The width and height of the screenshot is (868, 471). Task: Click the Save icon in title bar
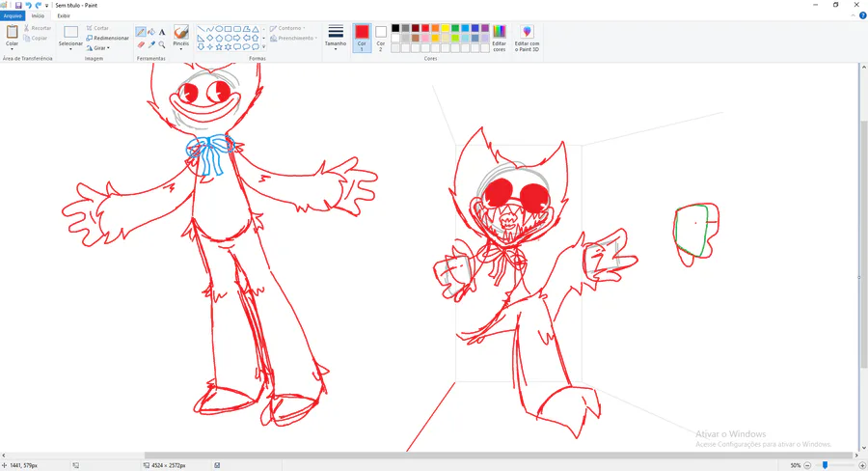[18, 5]
